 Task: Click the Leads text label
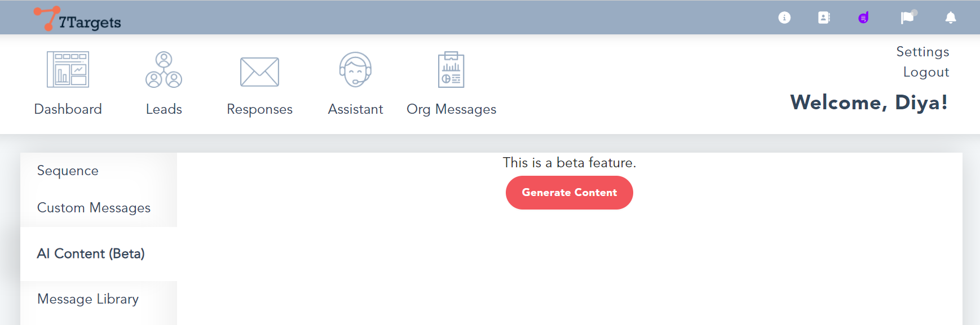pos(164,109)
